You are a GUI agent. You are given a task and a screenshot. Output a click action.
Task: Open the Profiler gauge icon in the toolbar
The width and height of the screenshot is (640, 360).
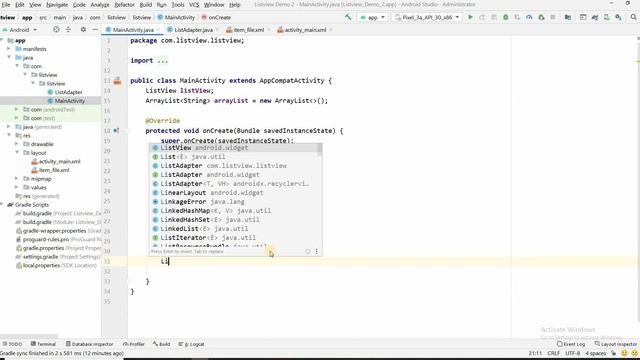[529, 17]
